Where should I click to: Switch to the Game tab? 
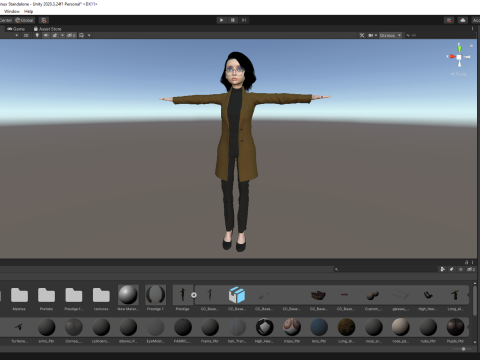[16, 29]
